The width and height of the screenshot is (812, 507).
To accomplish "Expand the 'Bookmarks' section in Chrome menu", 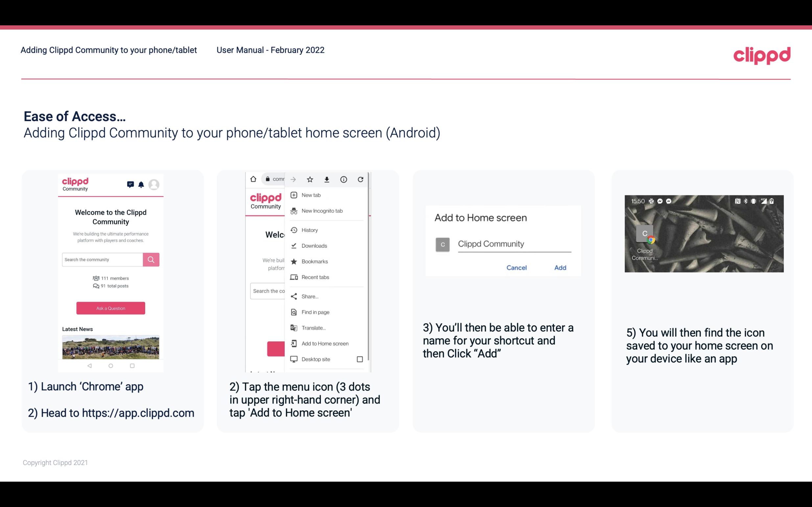I will click(x=314, y=261).
